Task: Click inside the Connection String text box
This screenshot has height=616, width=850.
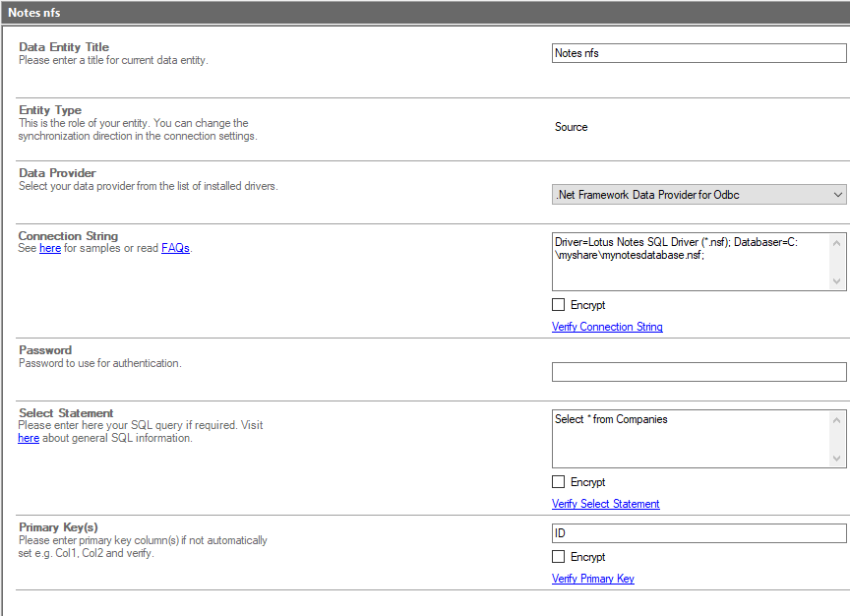Action: pyautogui.click(x=691, y=262)
